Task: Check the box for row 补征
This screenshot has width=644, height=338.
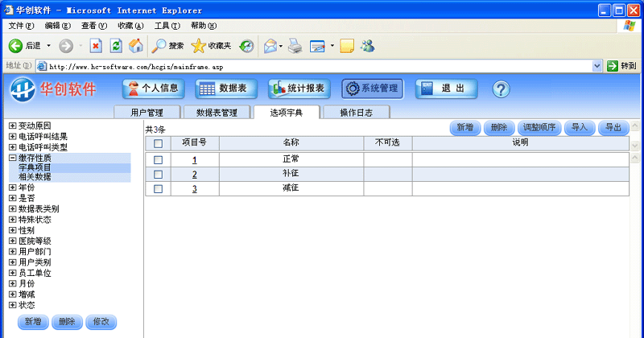Action: point(158,175)
